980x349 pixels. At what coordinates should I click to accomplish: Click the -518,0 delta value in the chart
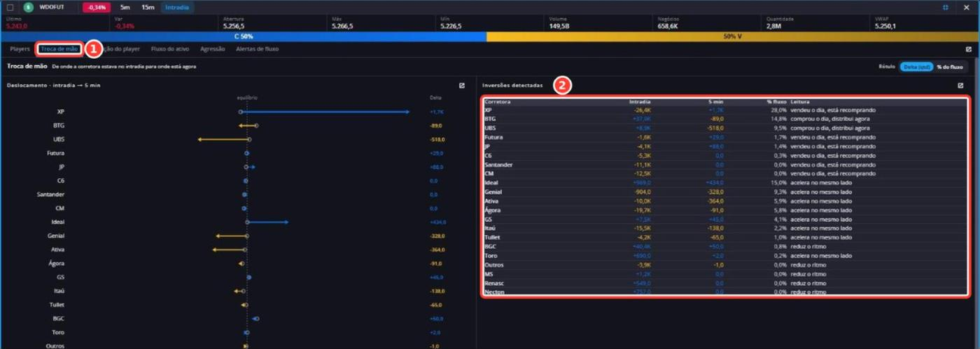pyautogui.click(x=437, y=139)
